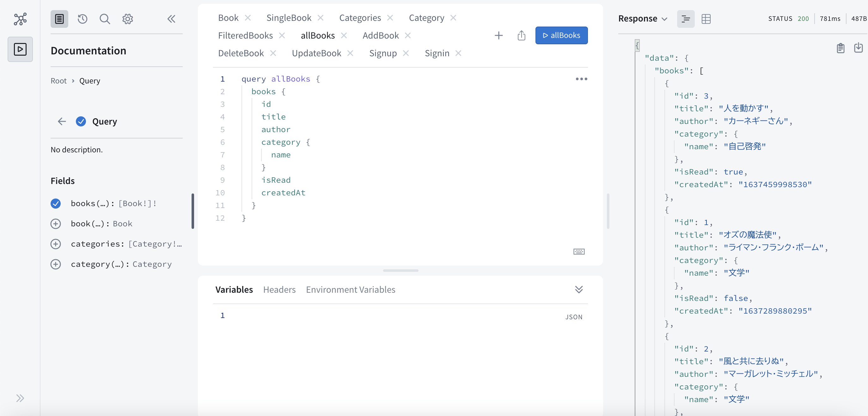Screen dimensions: 868x416
Task: Switch to the Categories tab
Action: [x=360, y=17]
